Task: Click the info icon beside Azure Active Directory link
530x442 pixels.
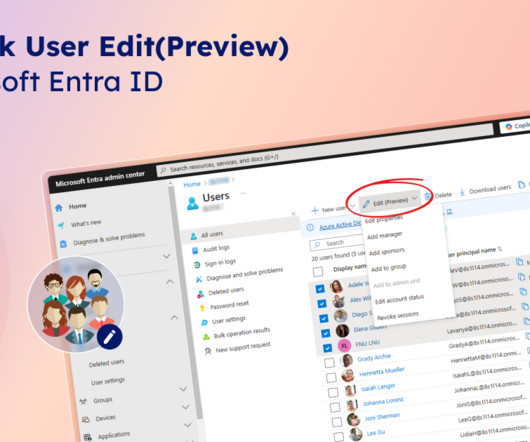Action: (310, 227)
